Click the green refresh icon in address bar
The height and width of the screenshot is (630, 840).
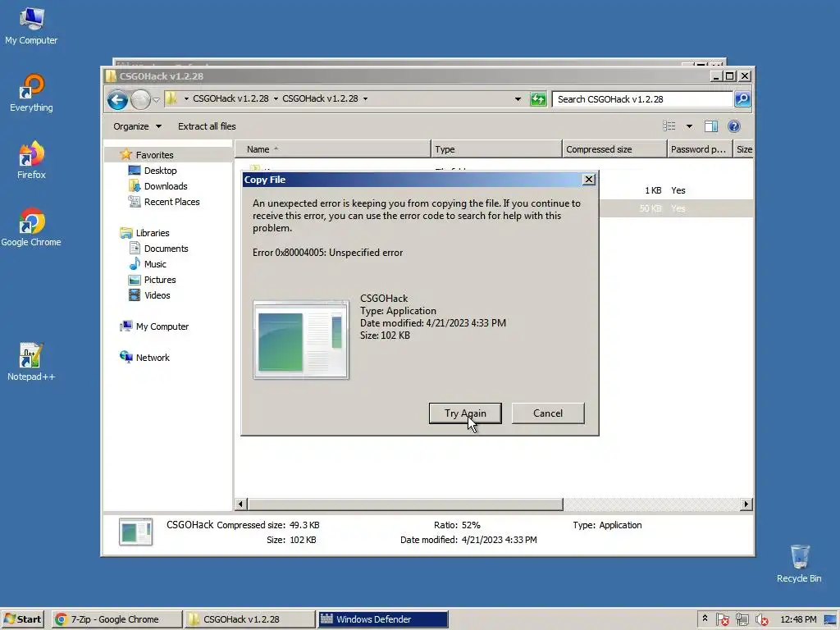click(x=538, y=99)
